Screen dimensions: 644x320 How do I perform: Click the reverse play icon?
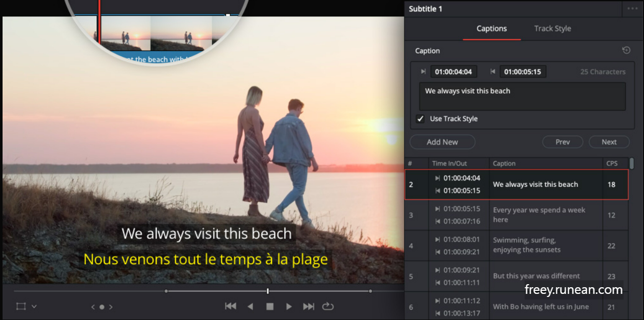coord(250,306)
